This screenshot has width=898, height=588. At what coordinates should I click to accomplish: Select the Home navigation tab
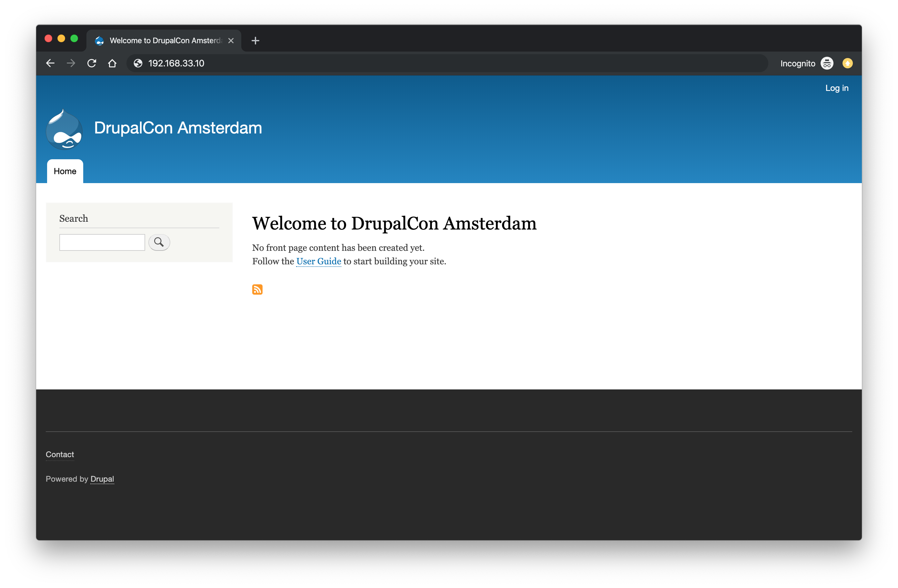[x=65, y=171]
